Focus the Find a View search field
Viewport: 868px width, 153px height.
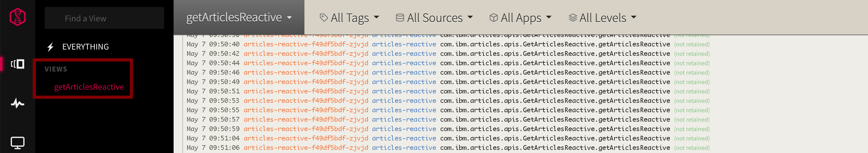(x=104, y=18)
